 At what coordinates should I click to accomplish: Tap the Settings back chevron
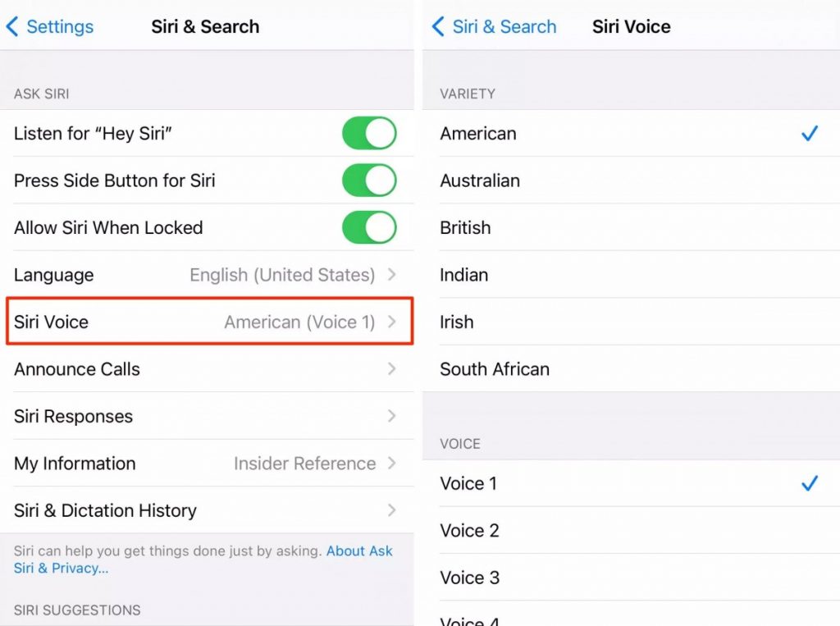[49, 27]
